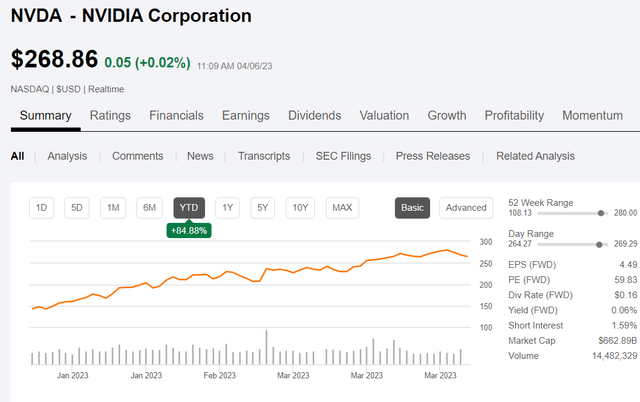Image resolution: width=640 pixels, height=402 pixels.
Task: Click the Volume value 14,482,329
Action: [x=615, y=355]
